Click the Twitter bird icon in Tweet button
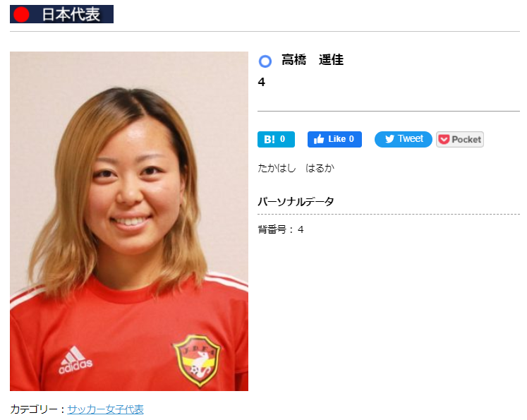This screenshot has height=420, width=527. (x=389, y=139)
